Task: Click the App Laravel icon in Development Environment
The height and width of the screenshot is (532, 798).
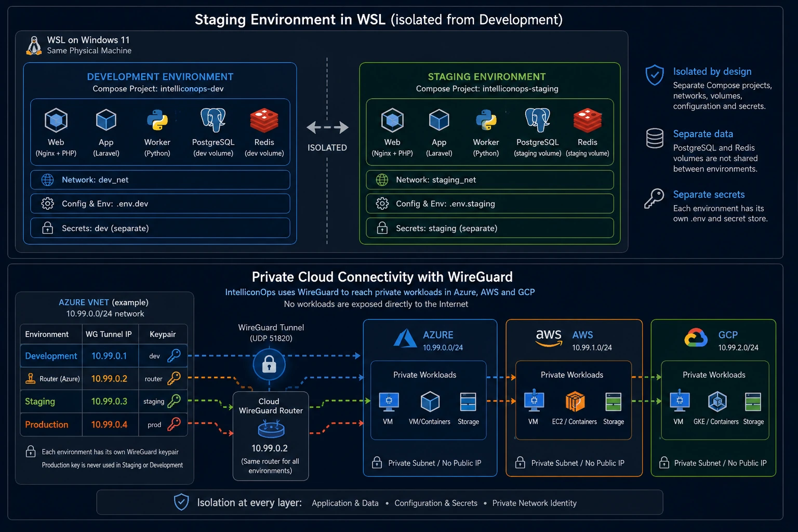Action: point(106,120)
